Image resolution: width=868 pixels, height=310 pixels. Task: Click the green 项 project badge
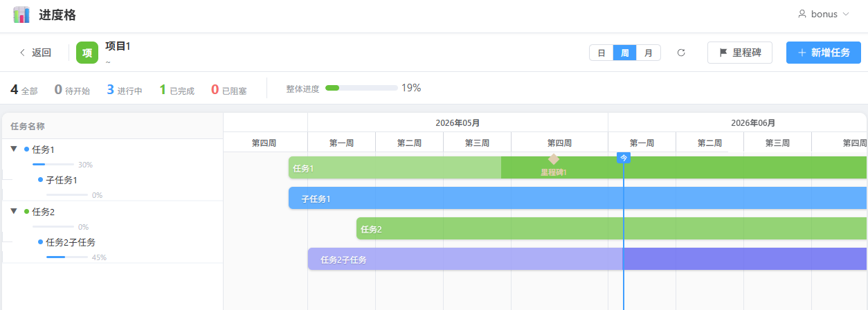click(x=87, y=53)
